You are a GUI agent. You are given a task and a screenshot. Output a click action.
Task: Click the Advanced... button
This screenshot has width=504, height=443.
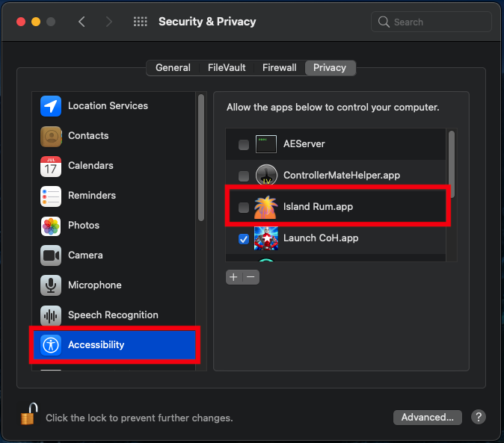(x=427, y=418)
